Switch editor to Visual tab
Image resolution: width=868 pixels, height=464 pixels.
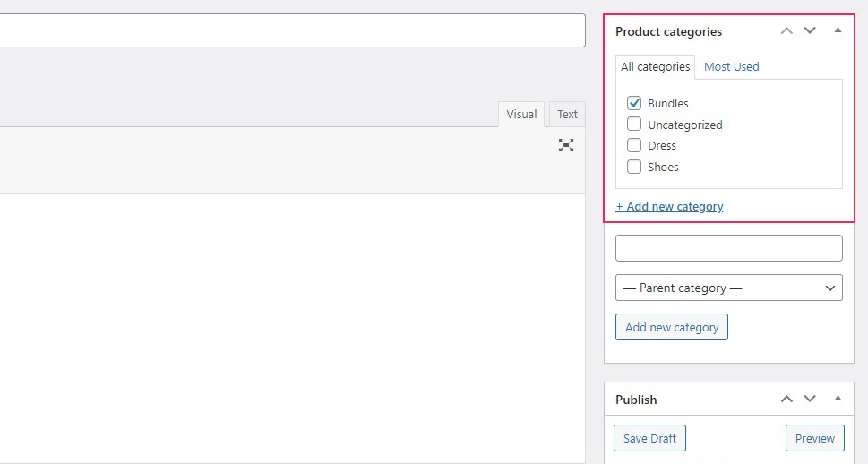point(521,114)
